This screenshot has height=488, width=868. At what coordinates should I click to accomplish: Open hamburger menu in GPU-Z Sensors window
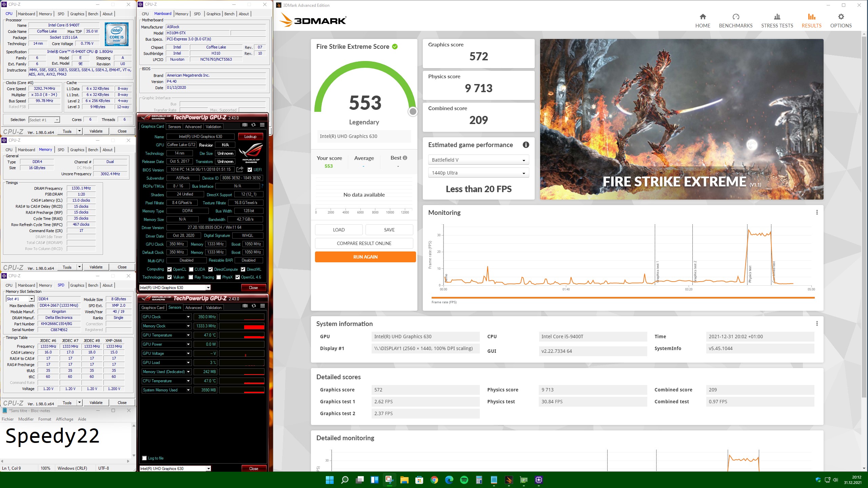[262, 306]
